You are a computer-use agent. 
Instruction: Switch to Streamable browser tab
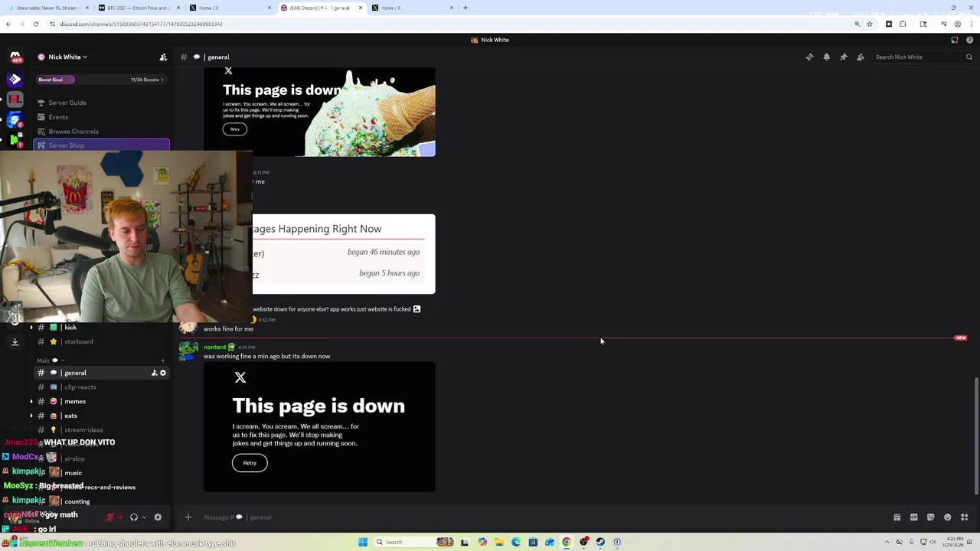click(46, 8)
